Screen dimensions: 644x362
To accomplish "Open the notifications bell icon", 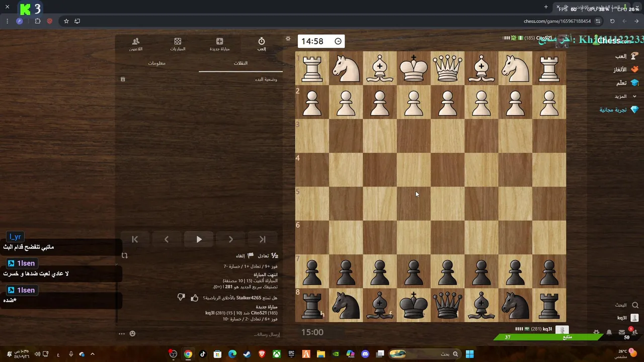I will point(609,332).
